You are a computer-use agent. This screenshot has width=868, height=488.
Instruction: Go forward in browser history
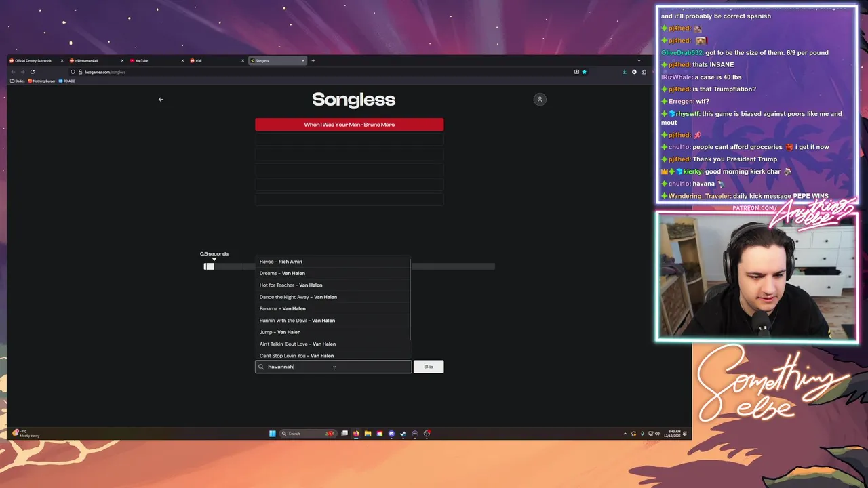click(x=22, y=72)
